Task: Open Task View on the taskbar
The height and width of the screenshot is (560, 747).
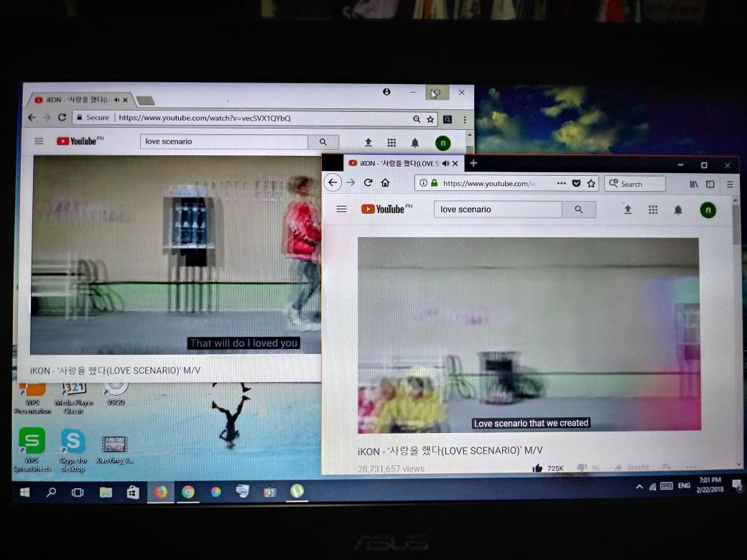Action: pos(77,492)
